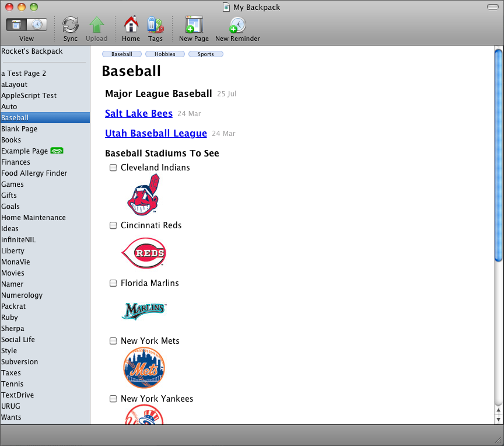Switch to the reminders clock view segment
Image resolution: width=504 pixels, height=446 pixels.
pos(37,25)
